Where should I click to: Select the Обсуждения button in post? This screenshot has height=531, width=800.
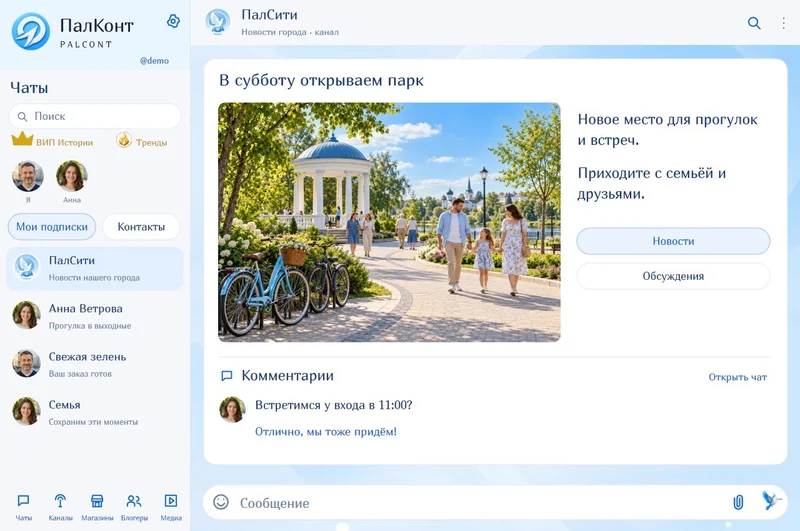(673, 276)
